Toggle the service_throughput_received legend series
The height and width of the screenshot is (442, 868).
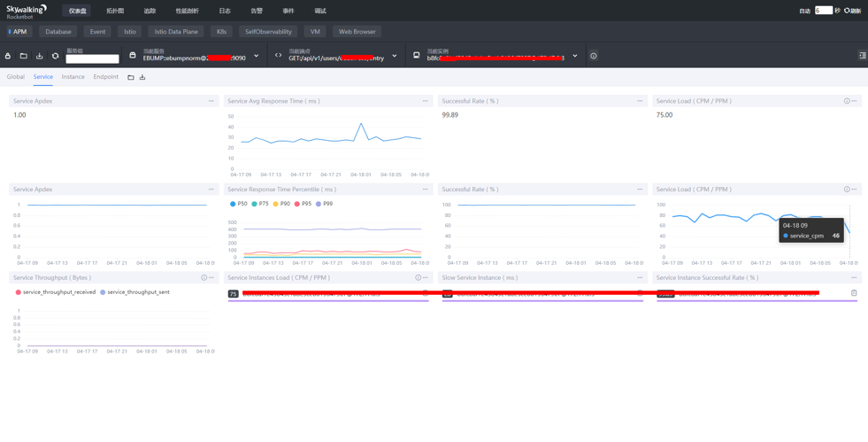coord(55,292)
